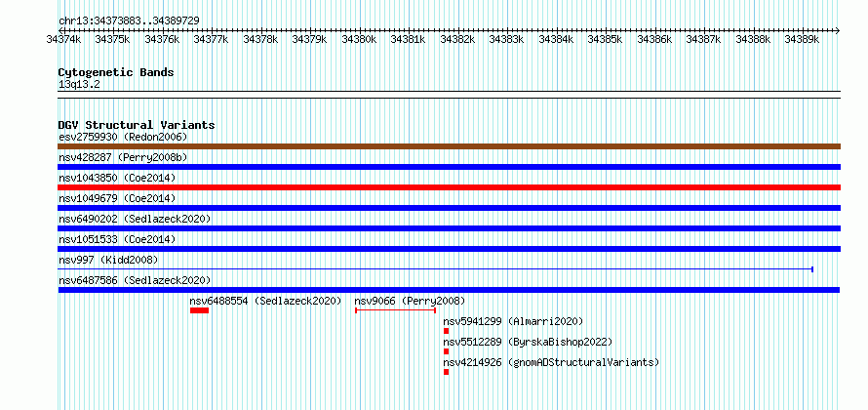Open nsv5941299 (Almarri2020) label
The image size is (868, 410).
click(x=513, y=321)
